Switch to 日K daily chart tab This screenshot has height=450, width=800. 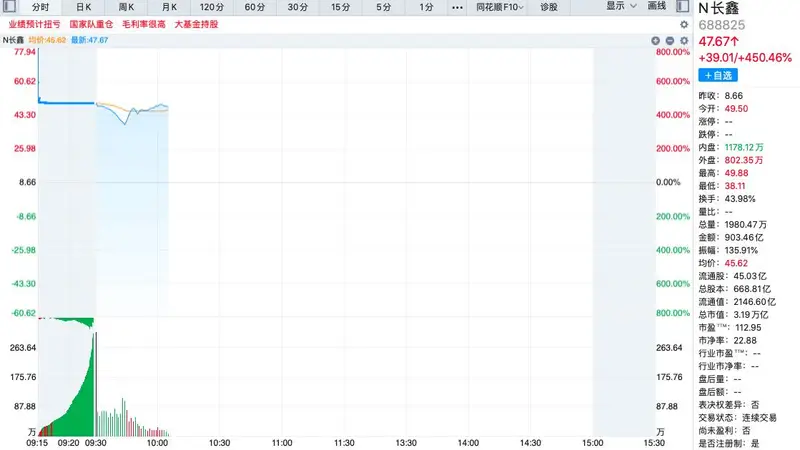[84, 7]
